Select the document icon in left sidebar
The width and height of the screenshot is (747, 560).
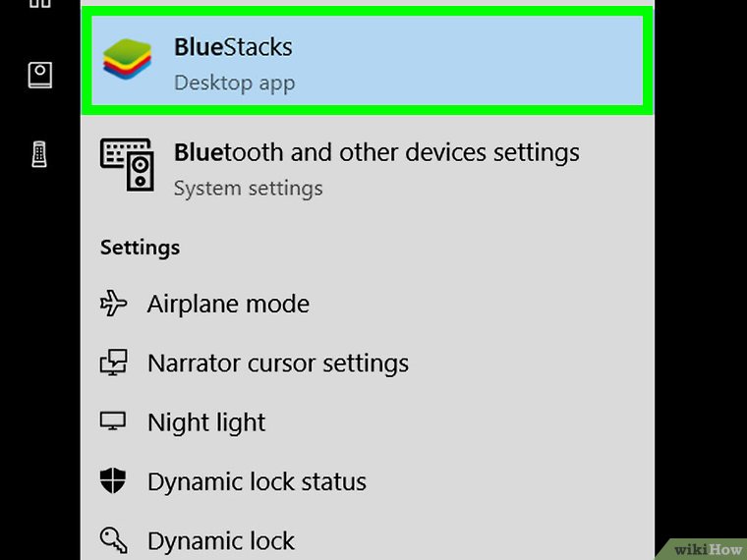39,76
